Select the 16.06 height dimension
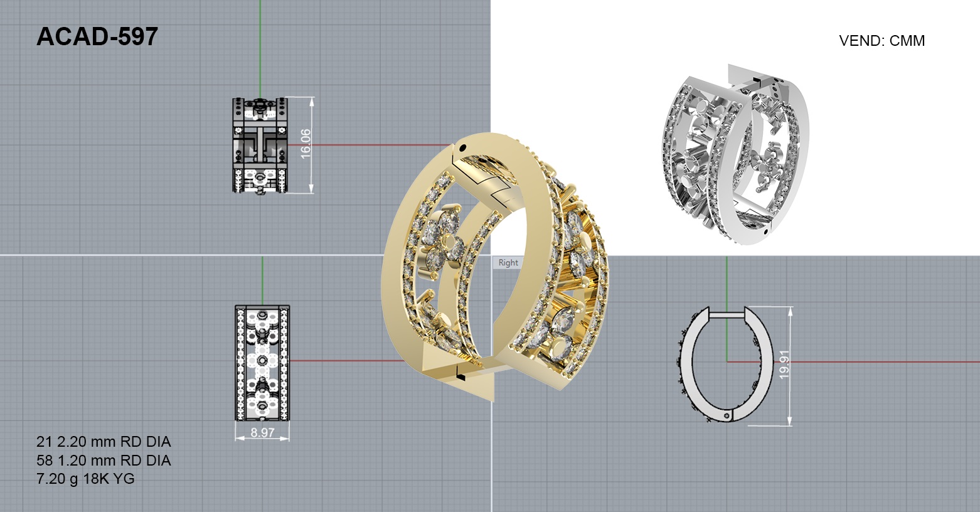The width and height of the screenshot is (980, 512). coord(306,144)
